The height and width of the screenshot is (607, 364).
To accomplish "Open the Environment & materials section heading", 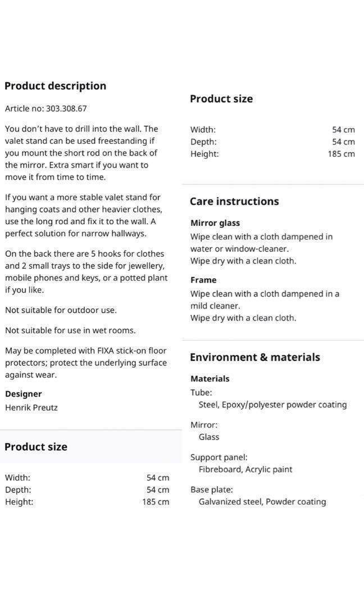I will click(x=255, y=357).
